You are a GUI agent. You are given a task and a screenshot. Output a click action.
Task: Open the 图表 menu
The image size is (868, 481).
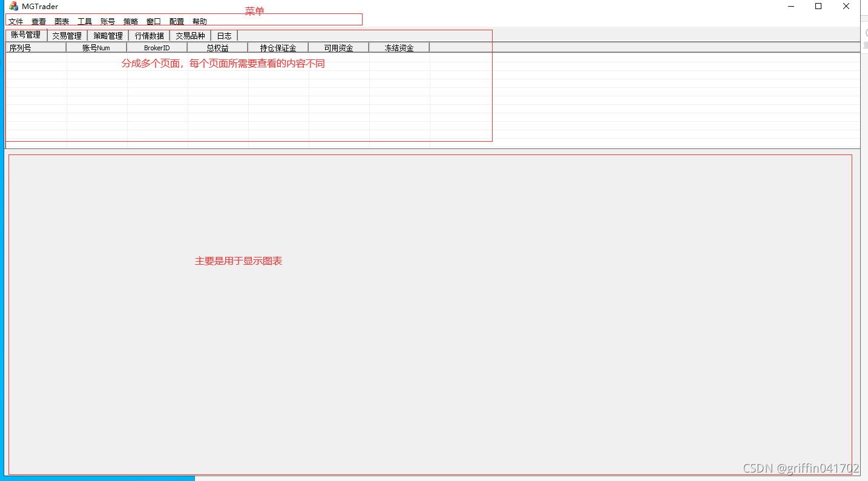coord(62,21)
